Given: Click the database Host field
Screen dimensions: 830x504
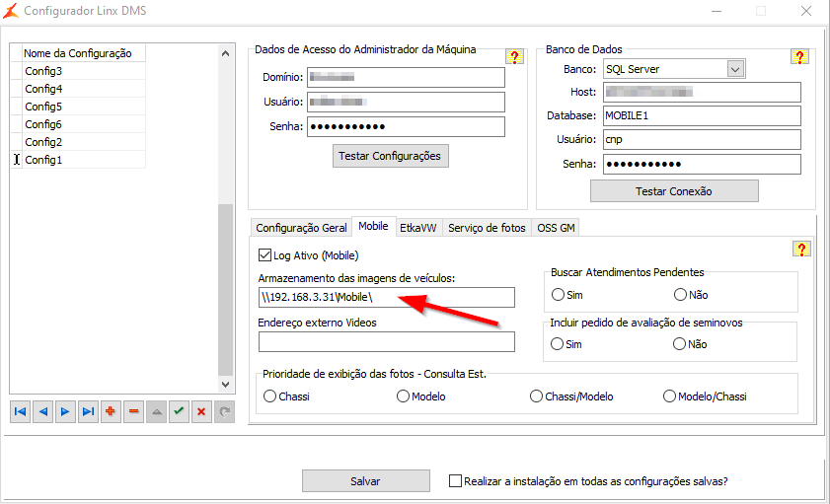Looking at the screenshot, I should click(x=702, y=93).
